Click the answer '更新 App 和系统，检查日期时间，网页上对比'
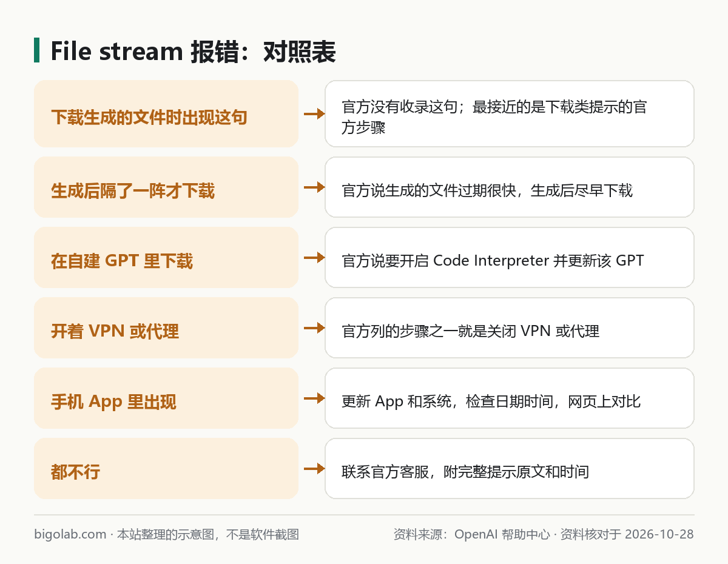The height and width of the screenshot is (564, 728). pos(510,398)
